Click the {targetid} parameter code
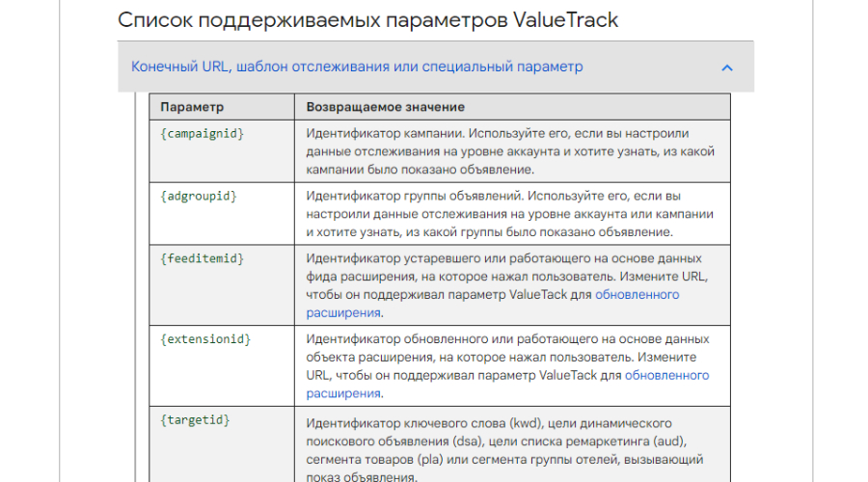868x482 pixels. coord(195,420)
